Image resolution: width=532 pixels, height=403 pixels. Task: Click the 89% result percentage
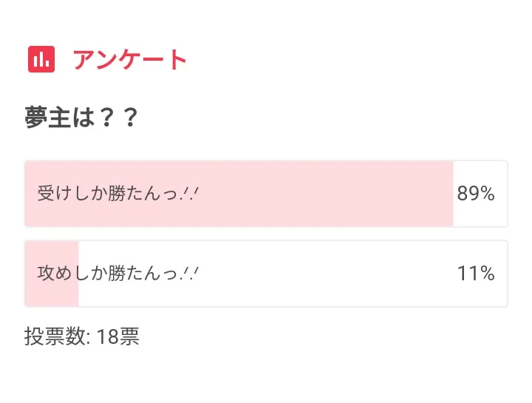coord(475,194)
